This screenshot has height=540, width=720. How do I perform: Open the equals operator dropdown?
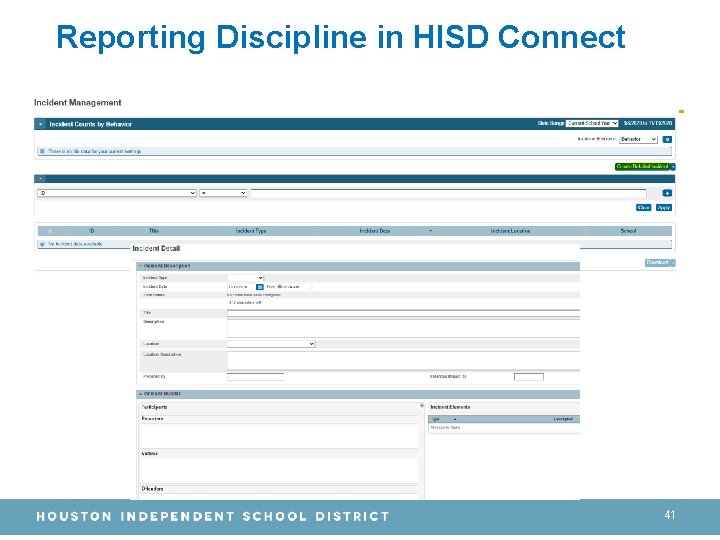[x=223, y=193]
